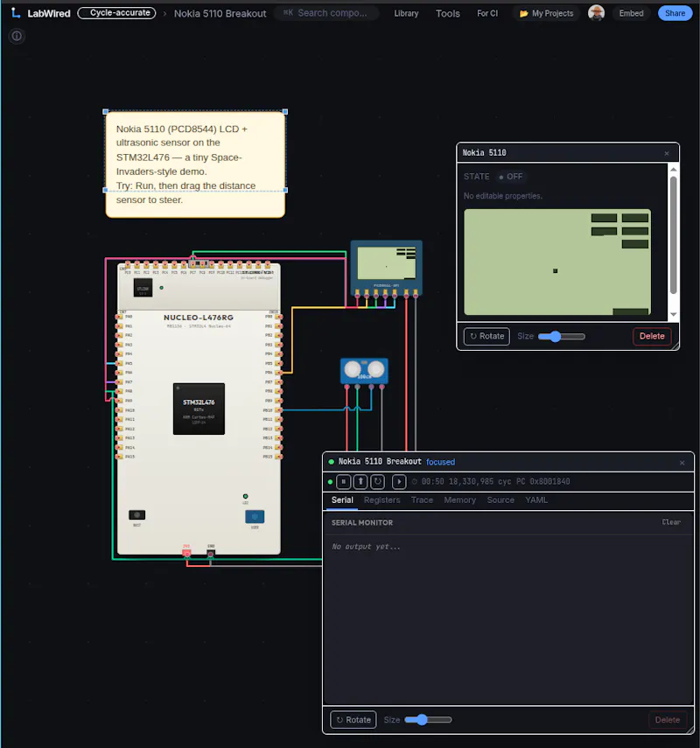Click the GND pin at board bottom
The height and width of the screenshot is (748, 700).
pyautogui.click(x=211, y=553)
